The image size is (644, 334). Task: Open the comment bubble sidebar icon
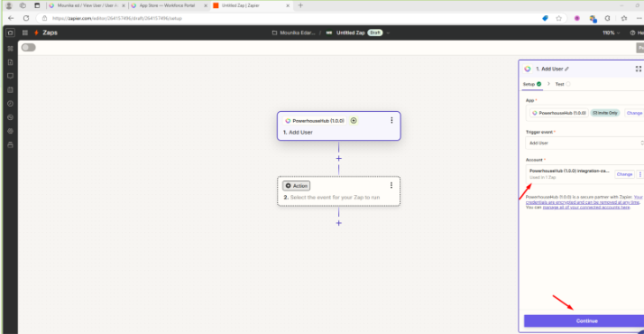pyautogui.click(x=10, y=76)
